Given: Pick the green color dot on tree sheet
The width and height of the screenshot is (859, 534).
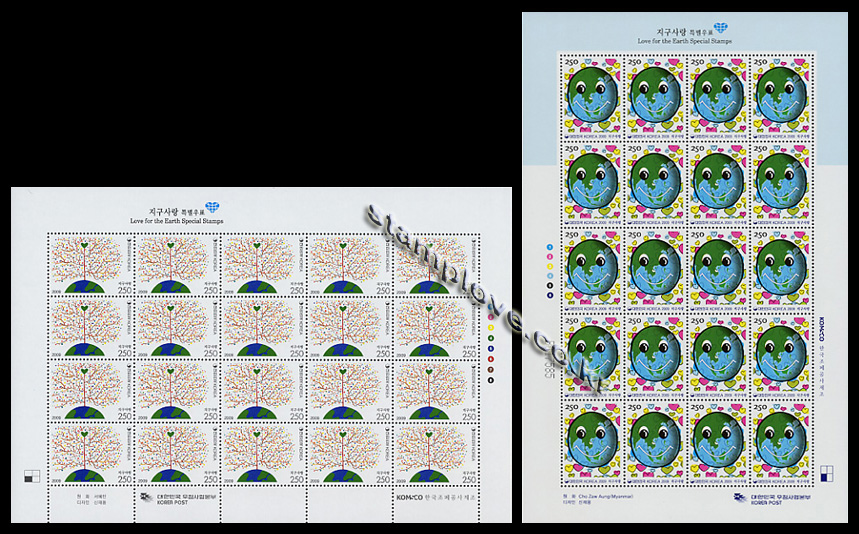Looking at the screenshot, I should 490,338.
